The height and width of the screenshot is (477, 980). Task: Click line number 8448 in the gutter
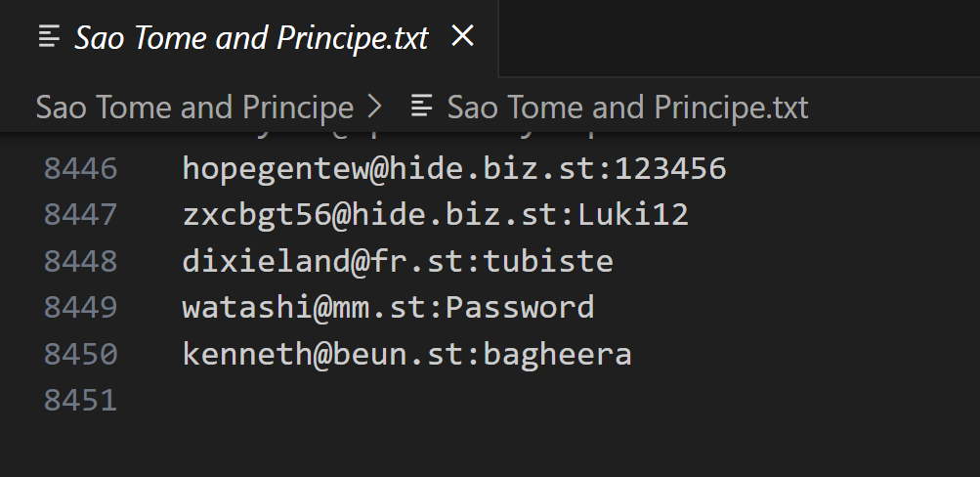coord(80,261)
